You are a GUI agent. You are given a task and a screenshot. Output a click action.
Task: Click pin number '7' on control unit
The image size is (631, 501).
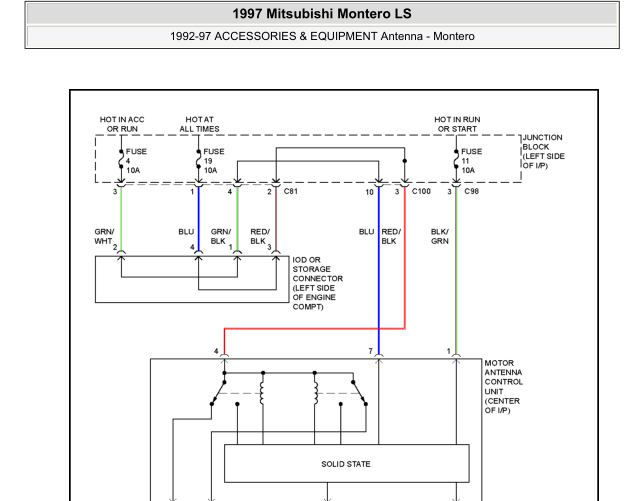(371, 351)
